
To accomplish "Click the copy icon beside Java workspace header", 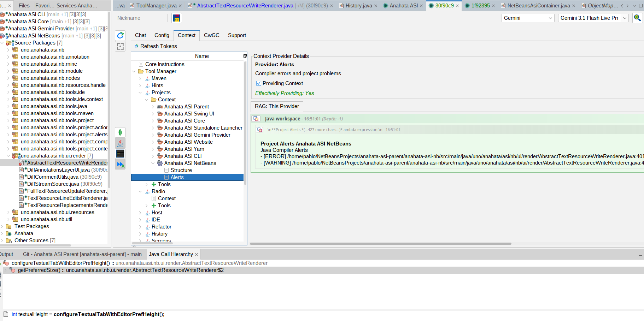I will point(256,119).
